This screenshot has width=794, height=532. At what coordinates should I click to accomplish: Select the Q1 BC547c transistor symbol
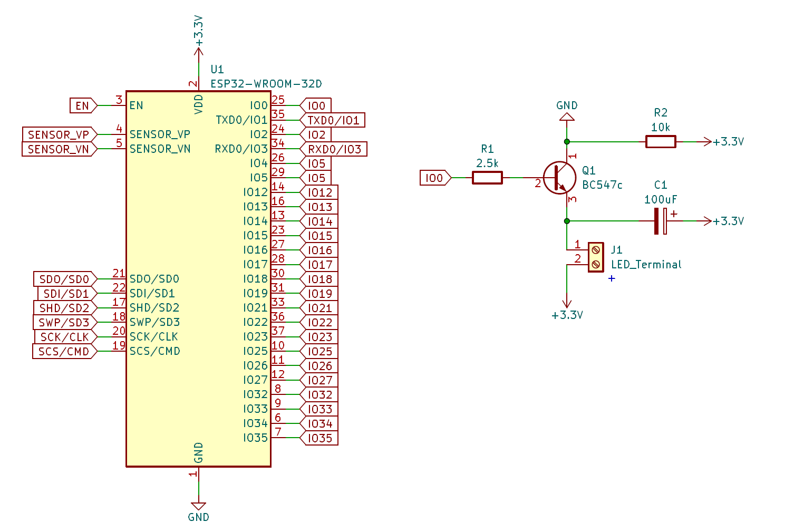click(x=560, y=178)
